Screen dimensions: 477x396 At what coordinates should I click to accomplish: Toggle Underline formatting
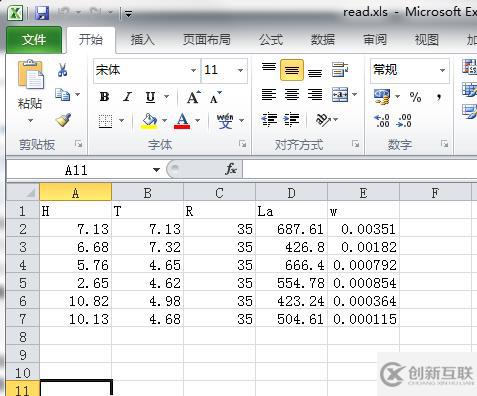click(x=151, y=97)
